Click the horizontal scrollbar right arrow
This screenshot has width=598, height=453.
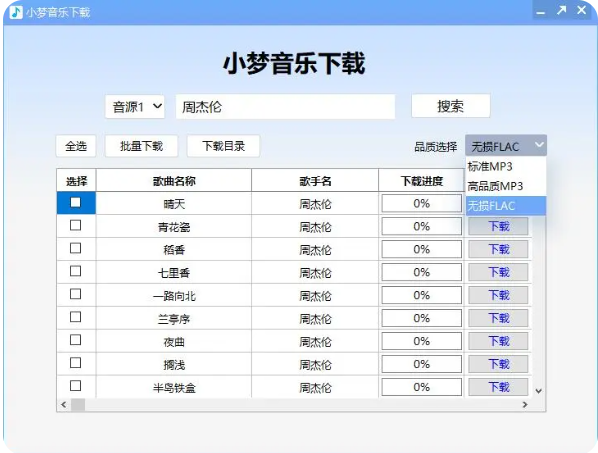point(525,405)
